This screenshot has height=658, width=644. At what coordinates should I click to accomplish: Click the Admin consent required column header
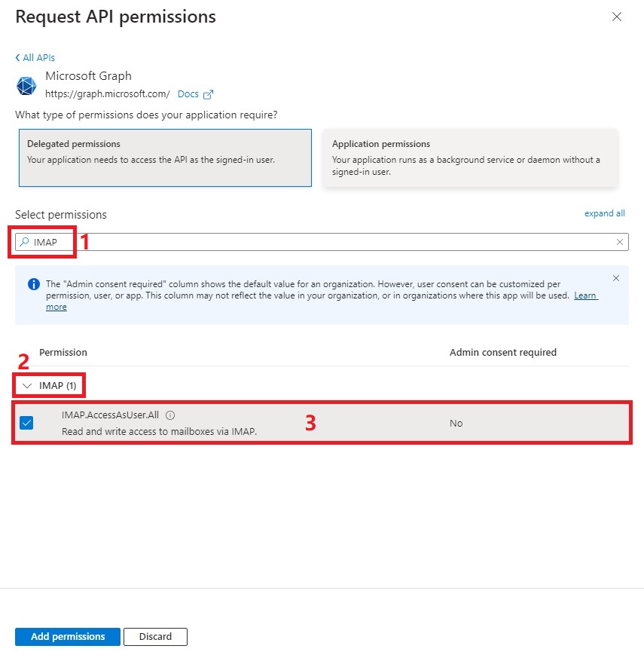[x=502, y=352]
